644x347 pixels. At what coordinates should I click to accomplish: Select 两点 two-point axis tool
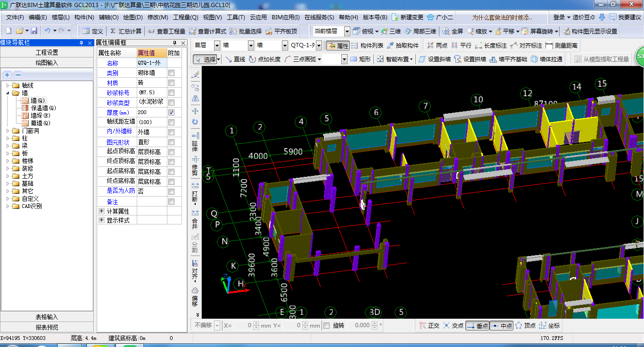click(437, 46)
